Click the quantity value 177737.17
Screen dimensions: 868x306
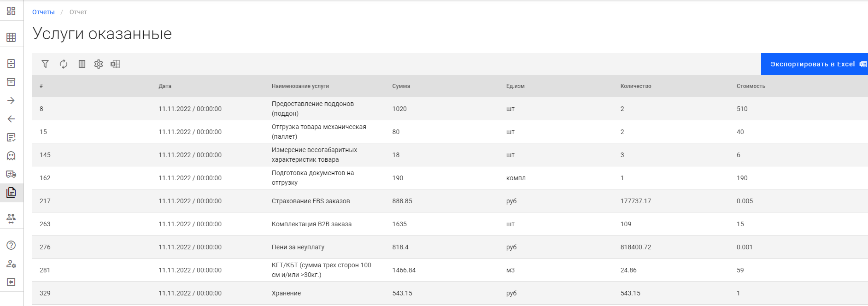click(636, 201)
